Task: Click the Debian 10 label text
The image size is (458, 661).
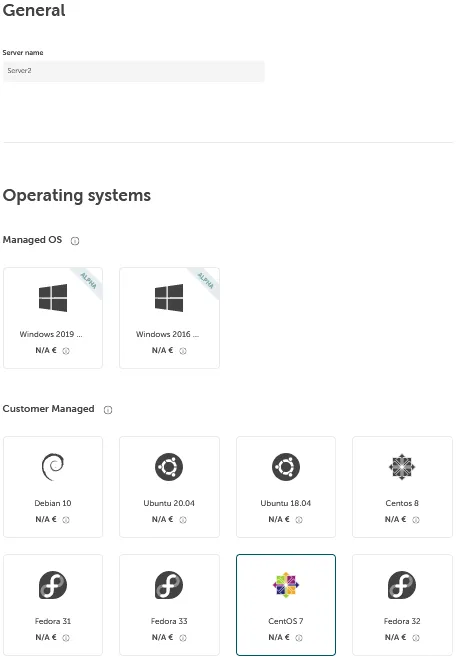Action: click(53, 503)
